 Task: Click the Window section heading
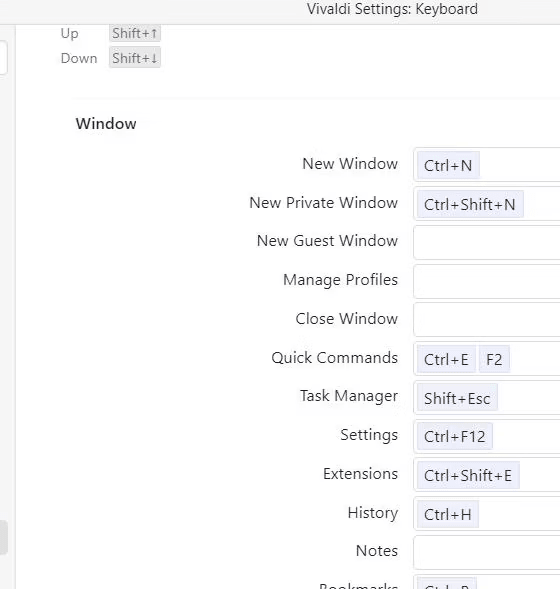pyautogui.click(x=106, y=124)
